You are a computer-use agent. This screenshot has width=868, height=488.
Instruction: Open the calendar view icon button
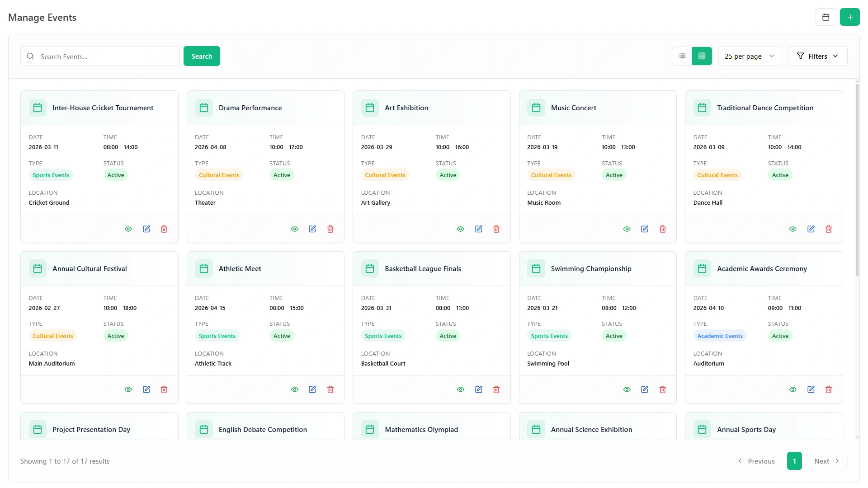[x=826, y=17]
